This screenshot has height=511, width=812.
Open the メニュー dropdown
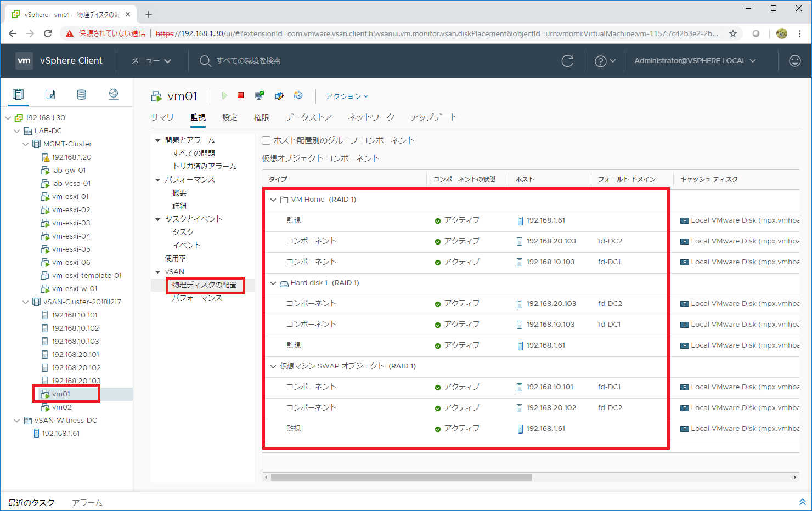pyautogui.click(x=151, y=61)
